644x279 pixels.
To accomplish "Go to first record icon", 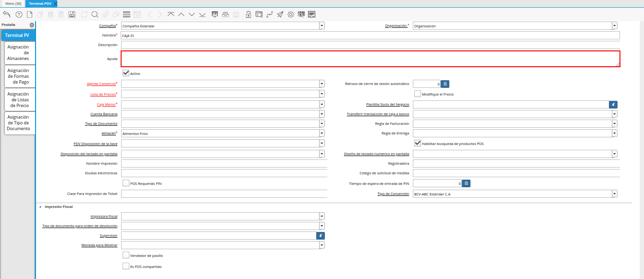I will [x=171, y=14].
